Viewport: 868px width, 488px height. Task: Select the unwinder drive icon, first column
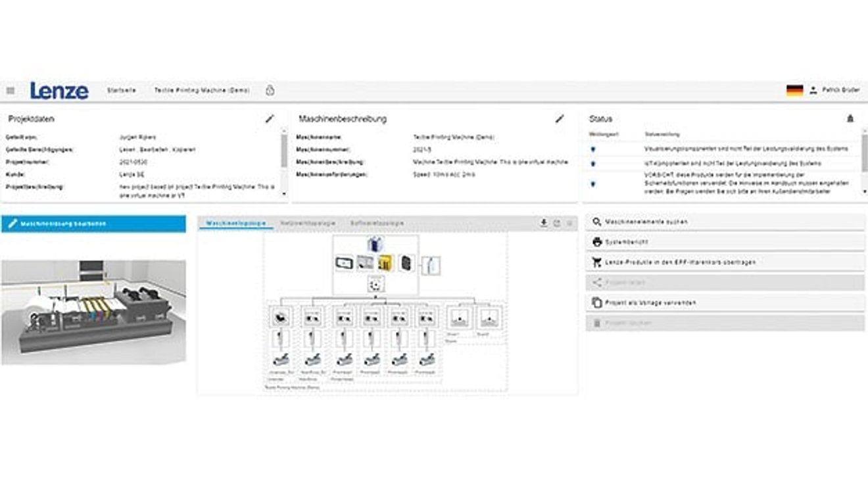tap(279, 318)
